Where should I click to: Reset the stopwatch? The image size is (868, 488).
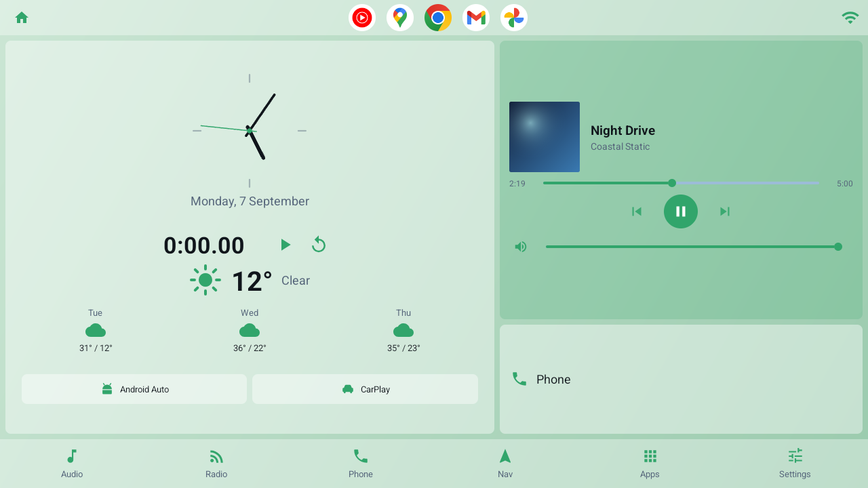[x=319, y=245]
